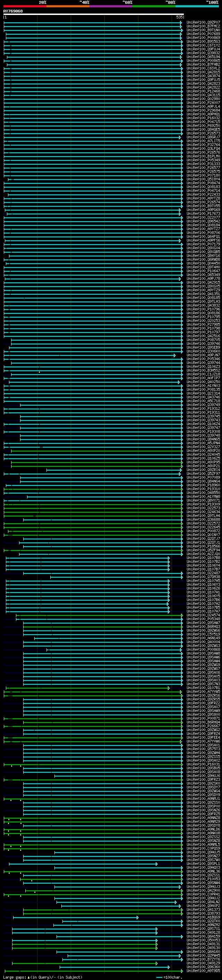222x980 pixels.
Task: Choose hit UniRef100_P00872
Action: click(x=203, y=531)
